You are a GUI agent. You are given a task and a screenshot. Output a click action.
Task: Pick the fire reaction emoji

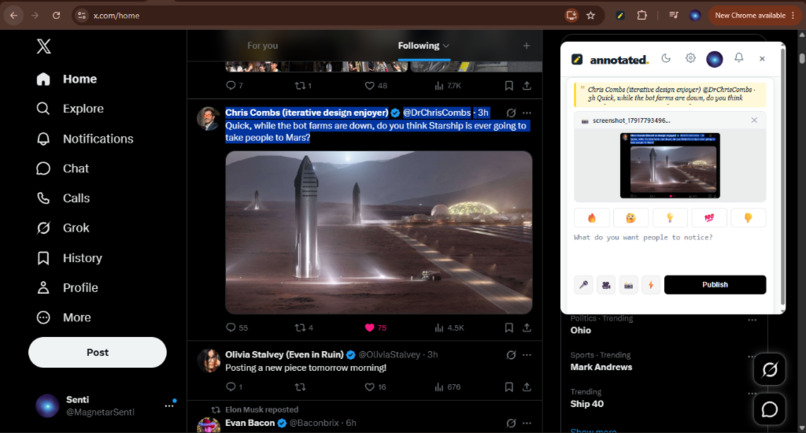point(592,218)
